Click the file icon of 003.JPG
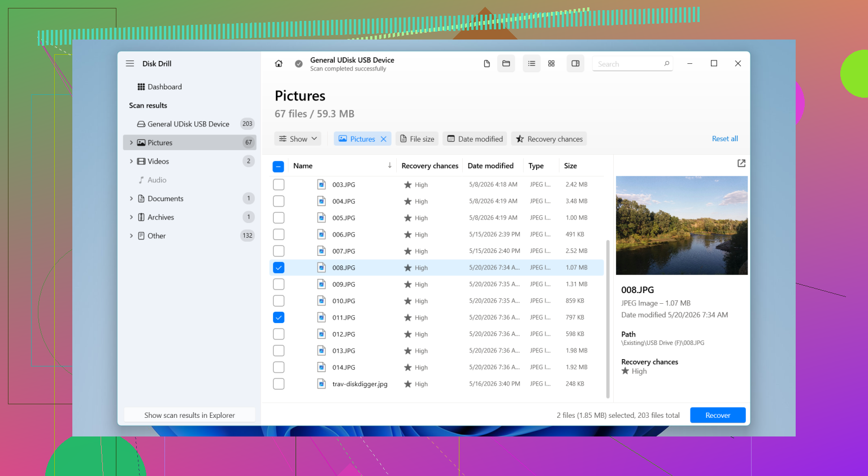 322,185
